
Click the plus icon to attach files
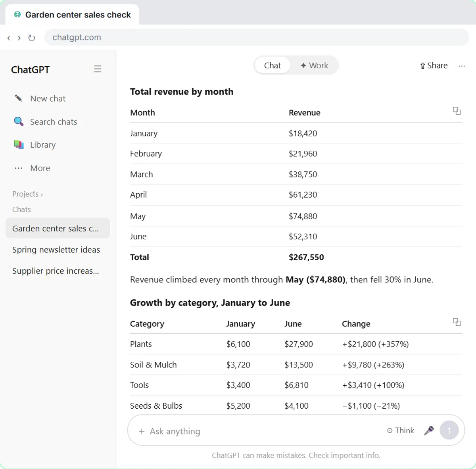(x=142, y=431)
